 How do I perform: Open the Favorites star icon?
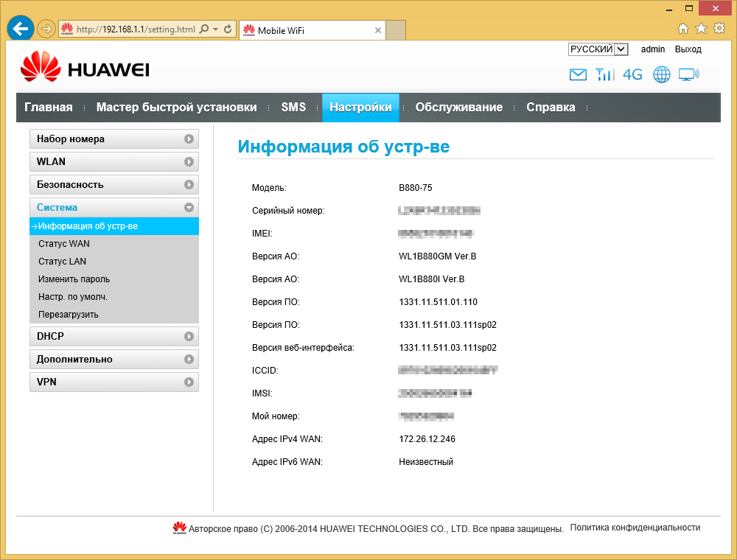tap(701, 29)
